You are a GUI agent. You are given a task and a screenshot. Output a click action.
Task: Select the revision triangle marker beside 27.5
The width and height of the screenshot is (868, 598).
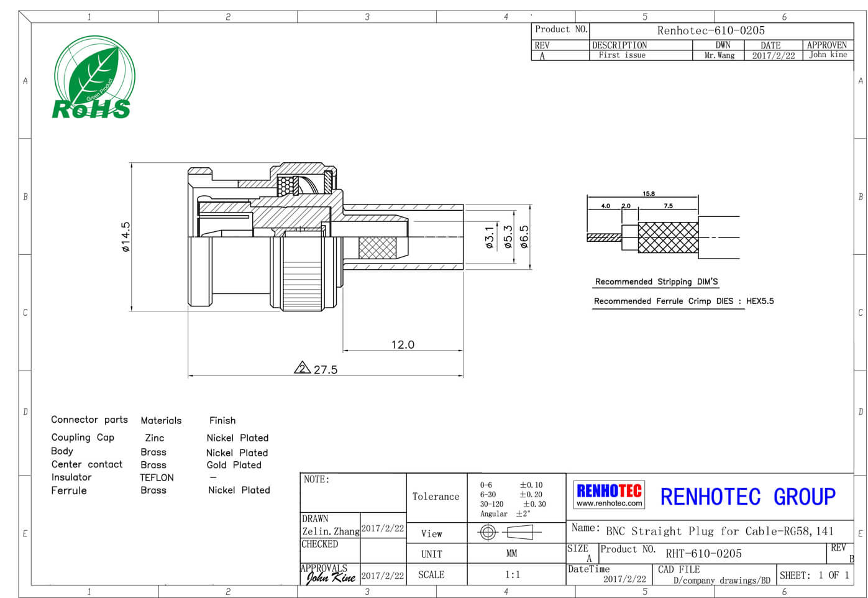[302, 368]
